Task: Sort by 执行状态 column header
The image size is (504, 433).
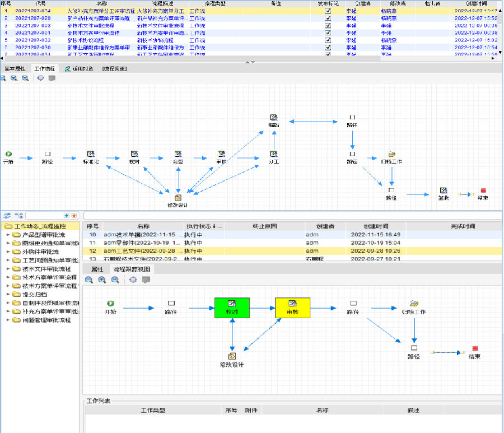Action: tap(204, 226)
